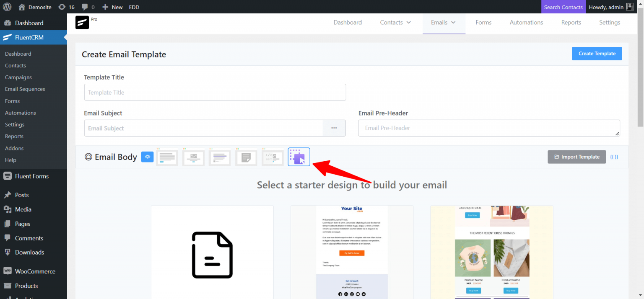Click the FluentCRM logo in the top bar
The width and height of the screenshot is (644, 299).
pyautogui.click(x=82, y=22)
